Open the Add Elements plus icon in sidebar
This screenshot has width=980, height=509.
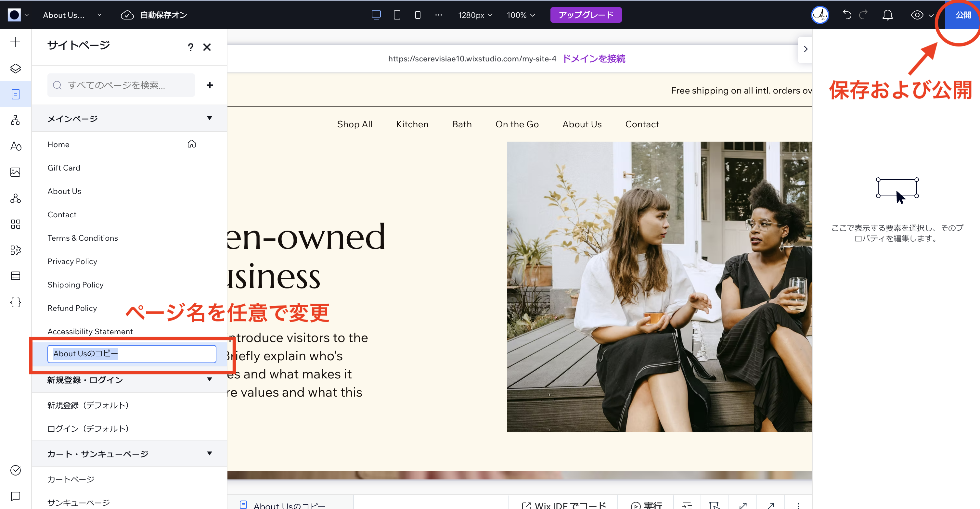tap(15, 42)
